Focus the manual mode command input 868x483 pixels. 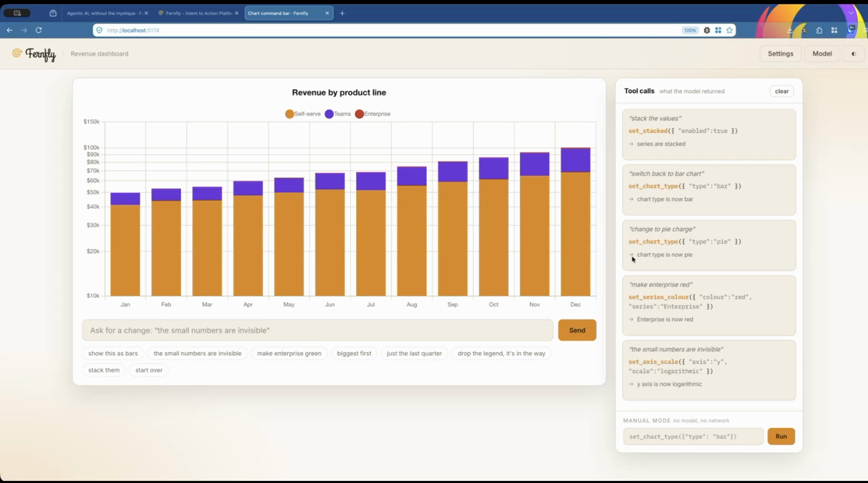pyautogui.click(x=693, y=437)
